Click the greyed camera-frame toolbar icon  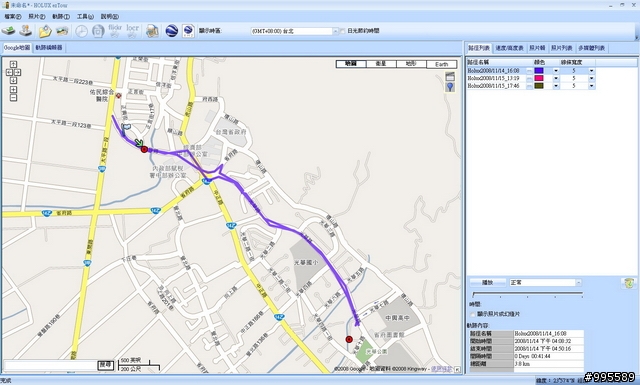(x=98, y=31)
